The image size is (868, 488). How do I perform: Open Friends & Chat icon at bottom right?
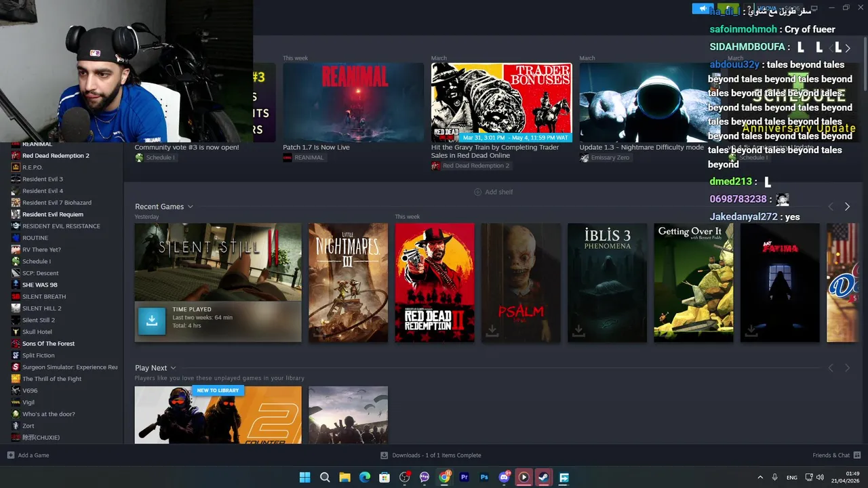coord(857,455)
